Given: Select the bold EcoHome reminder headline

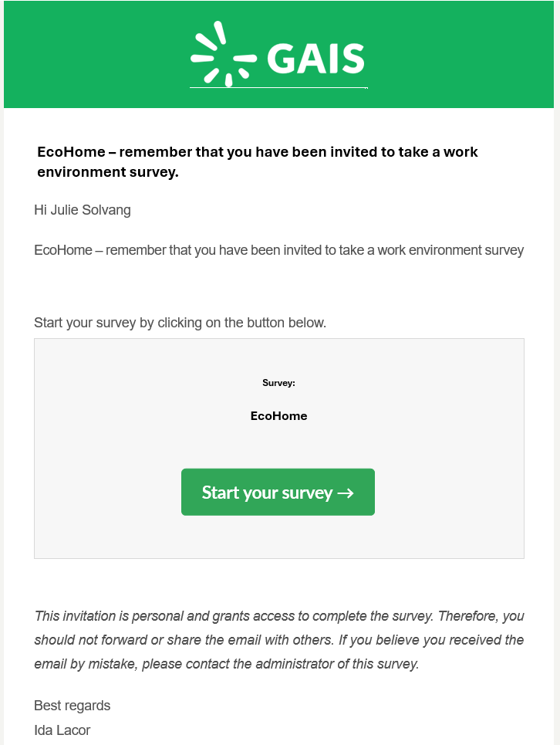Looking at the screenshot, I should [x=257, y=161].
